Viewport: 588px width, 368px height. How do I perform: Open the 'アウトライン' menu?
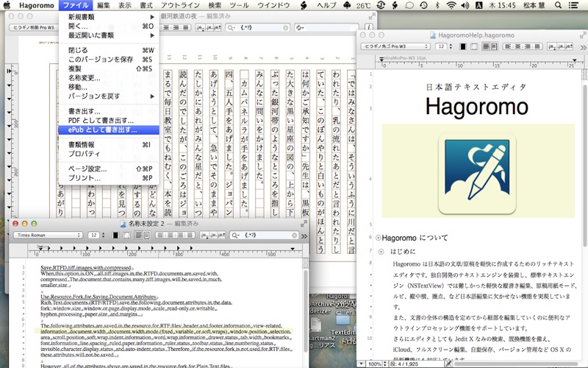click(x=180, y=5)
